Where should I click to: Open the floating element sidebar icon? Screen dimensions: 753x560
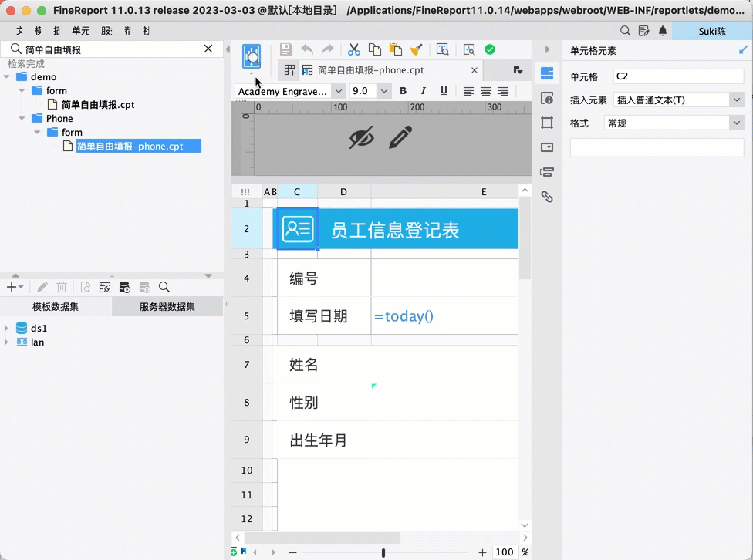tap(547, 123)
